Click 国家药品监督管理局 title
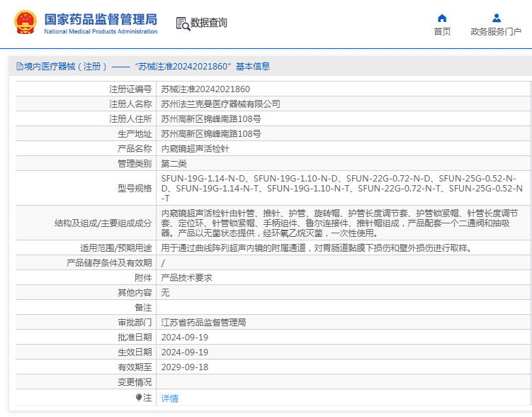This screenshot has height=417, width=532. [x=101, y=19]
